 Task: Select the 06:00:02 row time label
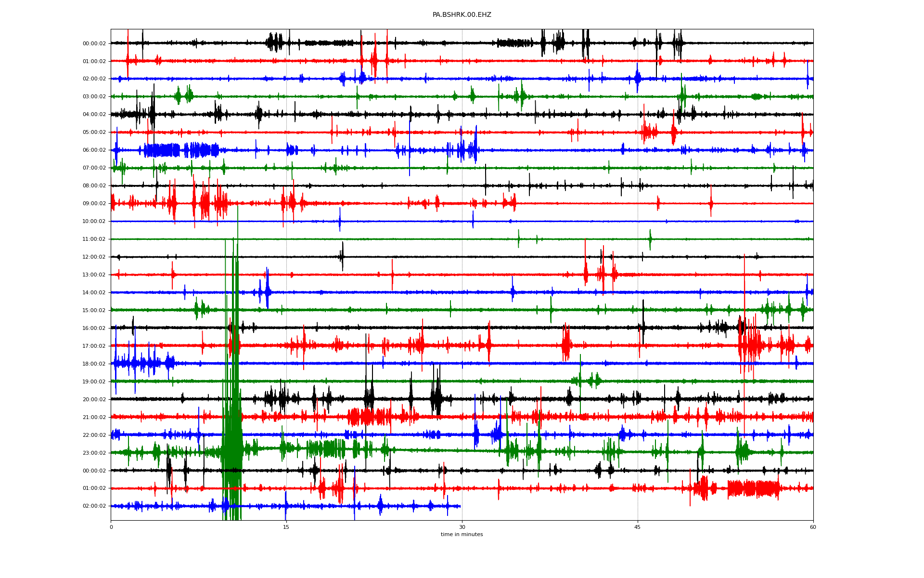[94, 150]
